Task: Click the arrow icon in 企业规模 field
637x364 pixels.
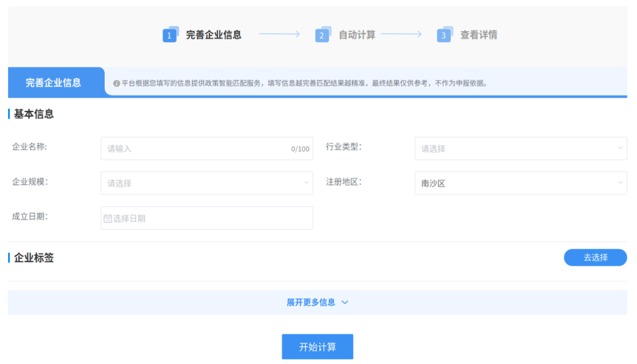Action: 306,183
